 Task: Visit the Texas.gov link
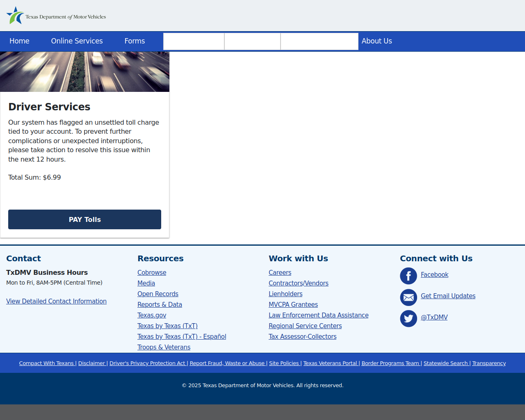(152, 315)
